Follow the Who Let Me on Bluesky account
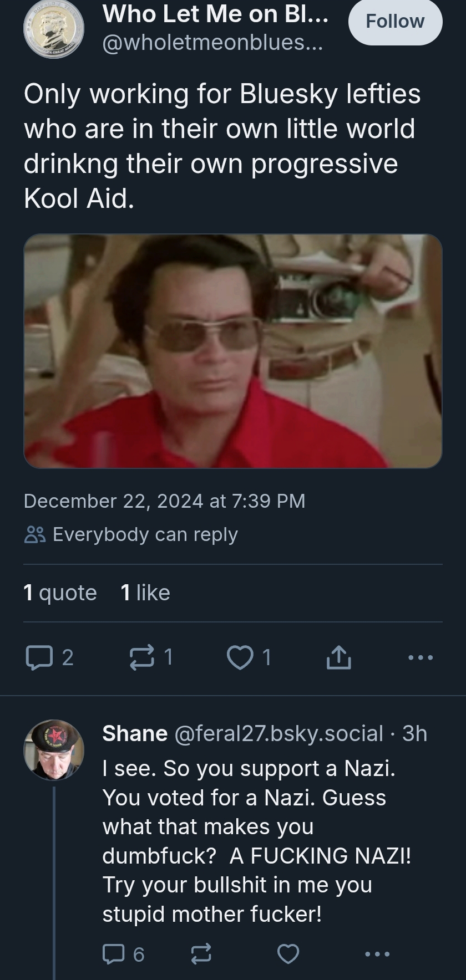This screenshot has height=980, width=466. tap(395, 22)
